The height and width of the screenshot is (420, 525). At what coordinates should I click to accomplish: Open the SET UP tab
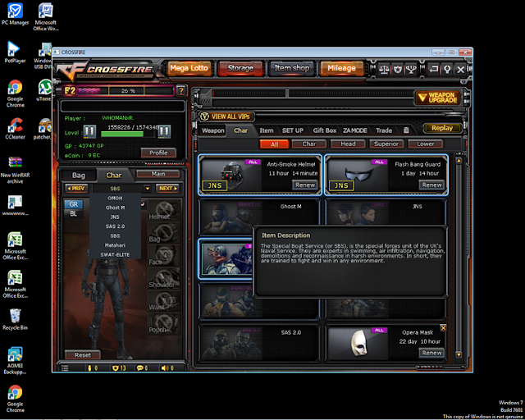(x=293, y=130)
